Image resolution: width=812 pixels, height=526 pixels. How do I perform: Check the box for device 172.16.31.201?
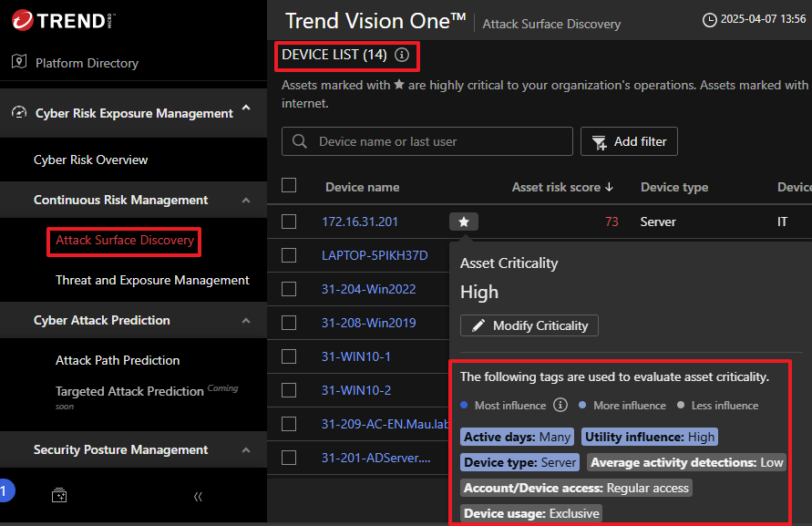[289, 222]
